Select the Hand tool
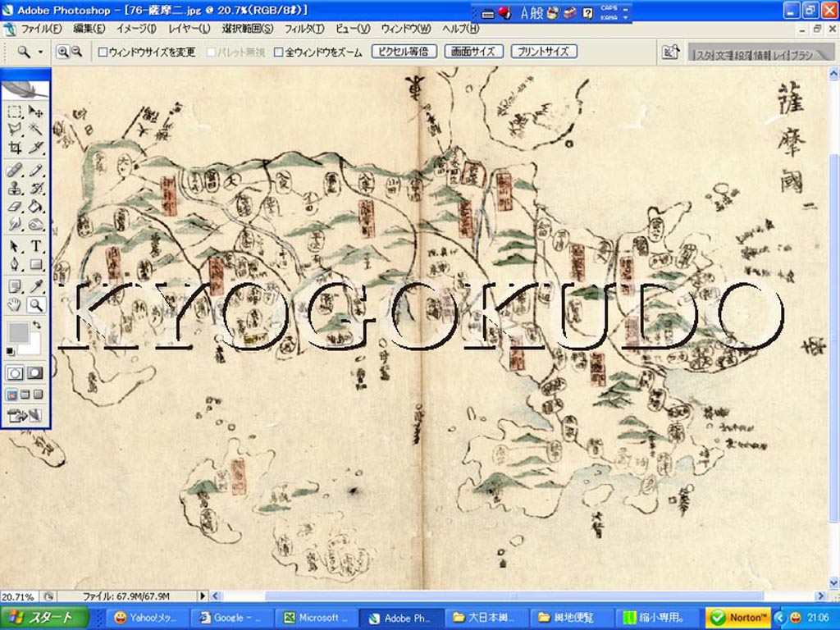Viewport: 840px width, 630px height. (x=15, y=305)
